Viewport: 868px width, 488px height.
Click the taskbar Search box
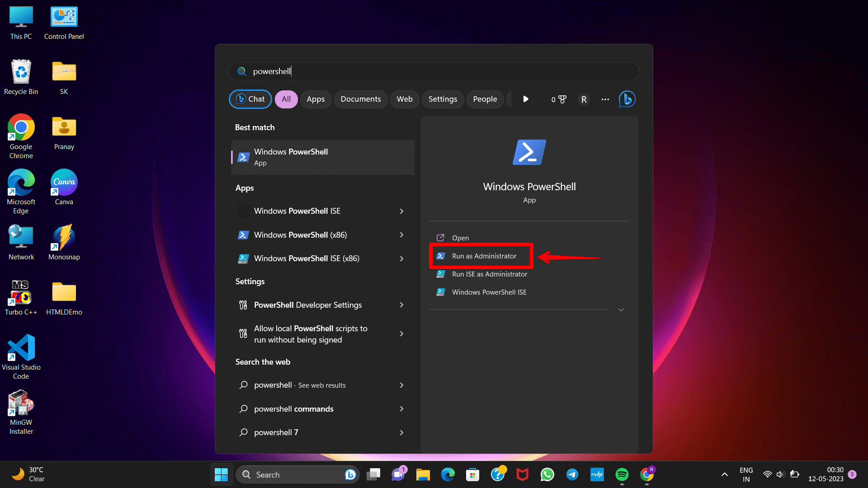click(297, 474)
